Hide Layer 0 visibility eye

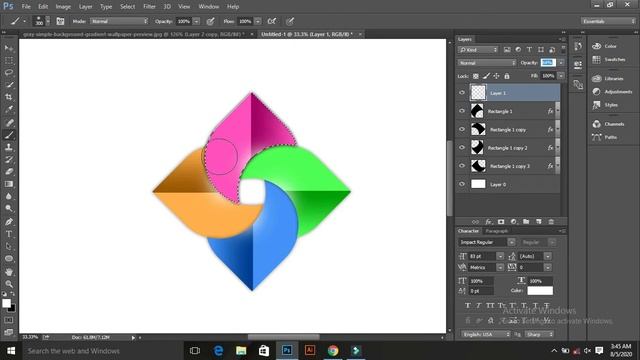click(462, 184)
